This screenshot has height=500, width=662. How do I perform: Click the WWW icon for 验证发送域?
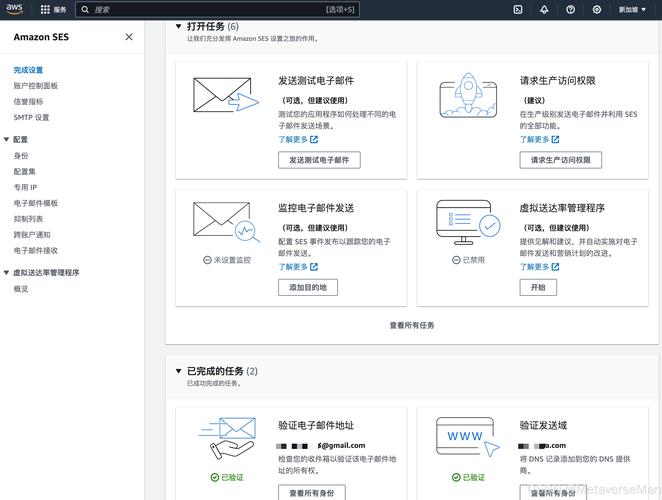[468, 437]
